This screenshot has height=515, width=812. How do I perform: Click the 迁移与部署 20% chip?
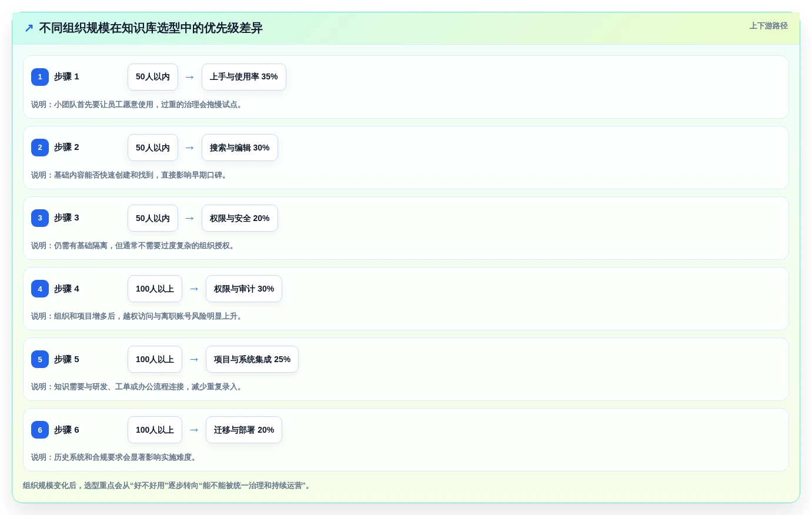coord(244,430)
